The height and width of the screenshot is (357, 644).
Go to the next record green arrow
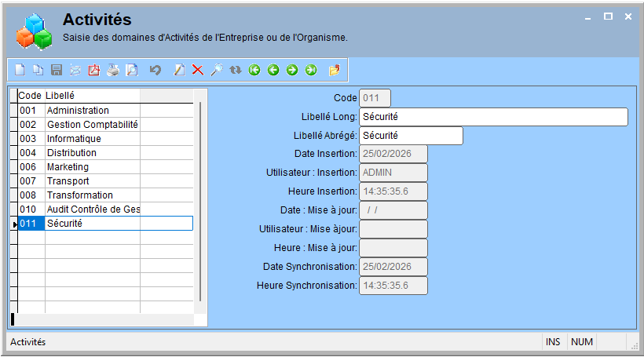pos(292,70)
